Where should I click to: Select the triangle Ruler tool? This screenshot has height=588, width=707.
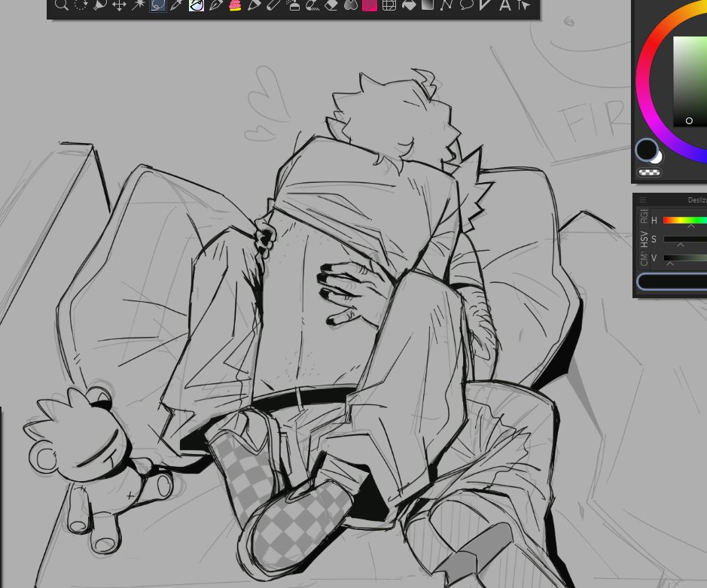click(x=485, y=5)
